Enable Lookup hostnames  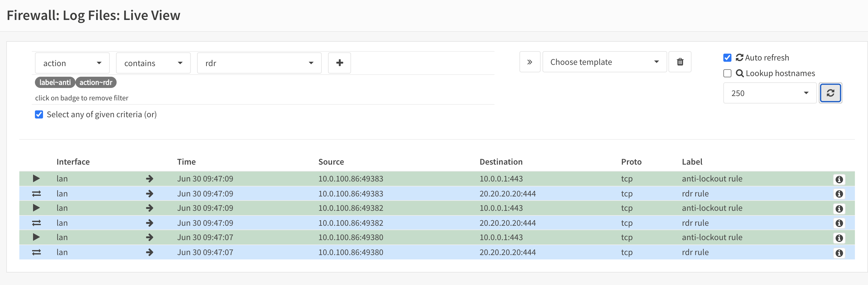click(727, 73)
